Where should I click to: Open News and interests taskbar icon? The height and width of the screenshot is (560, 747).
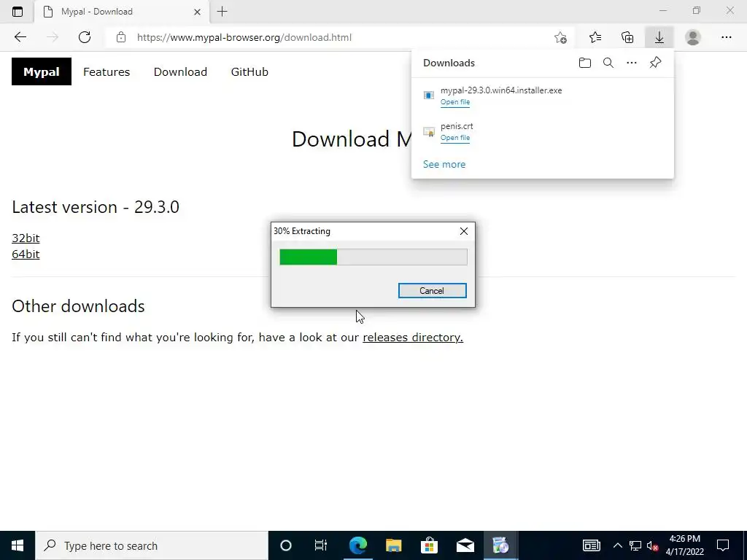tap(591, 545)
